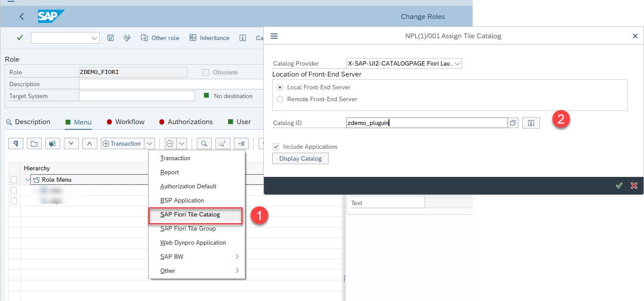Open the hamburger menu in the window's top-left corner
This screenshot has height=301, width=644.
pyautogui.click(x=11, y=1)
